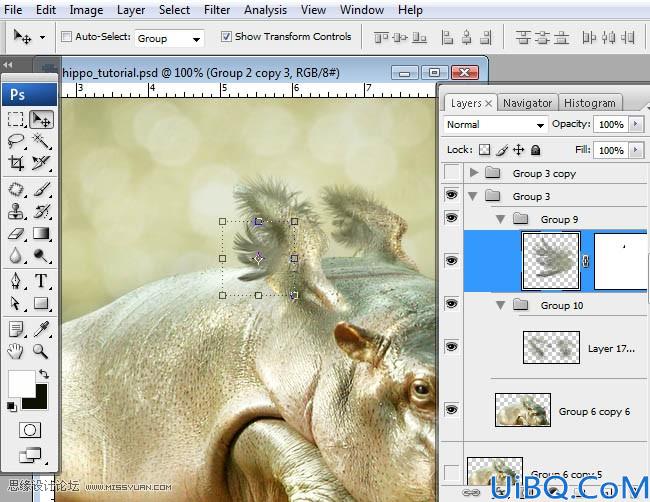Select the Rectangular Marquee tool
Viewport: 650px width, 502px height.
coord(16,119)
